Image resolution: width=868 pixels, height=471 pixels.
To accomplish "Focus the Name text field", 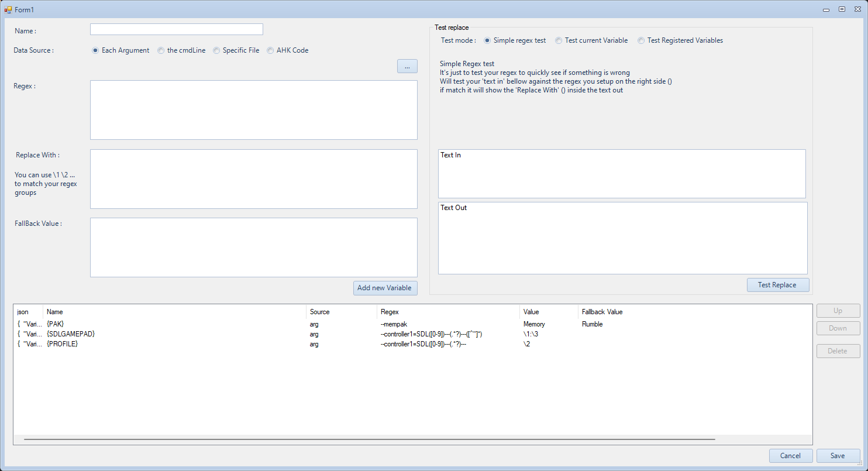I will pyautogui.click(x=176, y=29).
